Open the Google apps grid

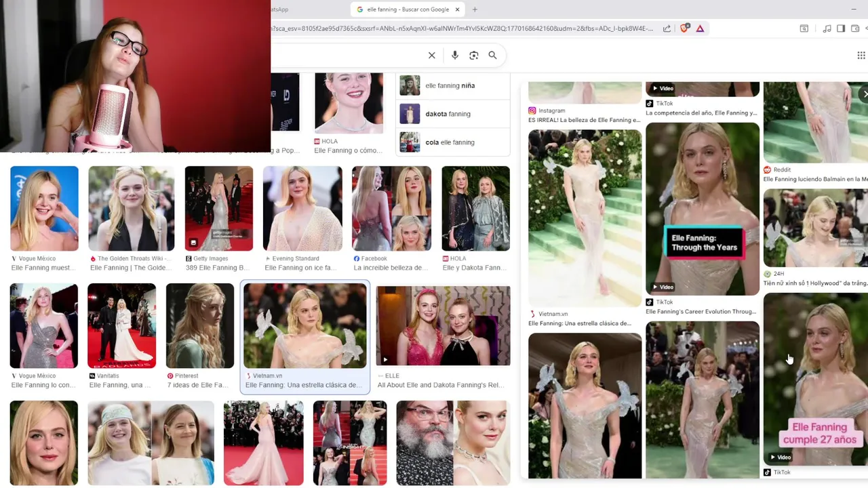point(861,56)
